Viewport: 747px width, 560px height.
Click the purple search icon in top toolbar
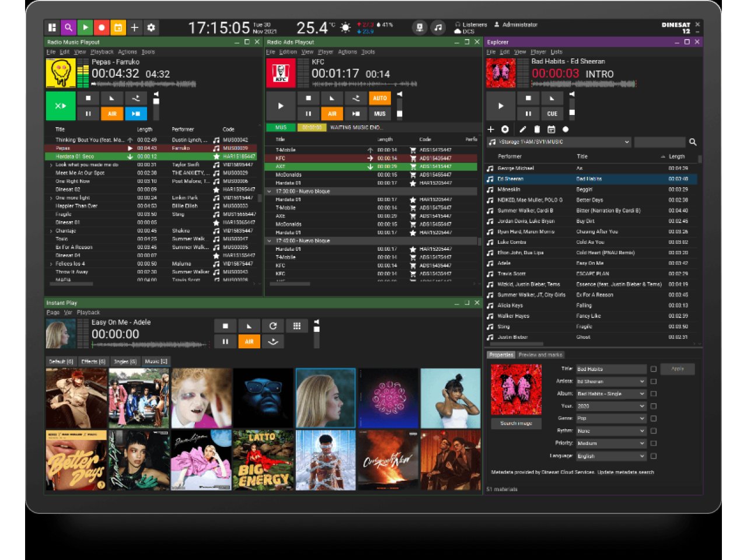[x=69, y=27]
